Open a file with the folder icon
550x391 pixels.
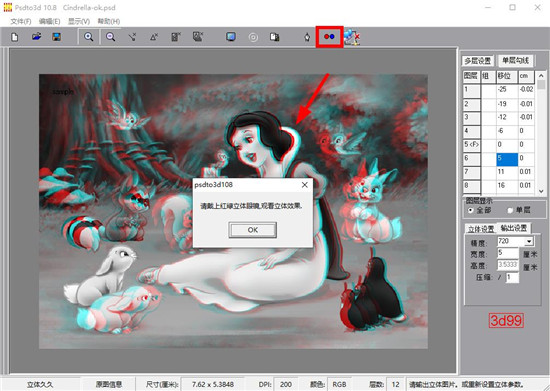(36, 36)
